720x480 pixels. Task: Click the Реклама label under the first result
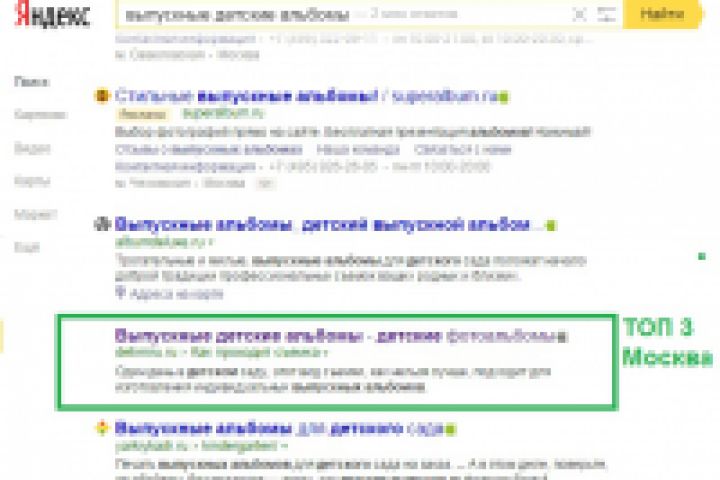142,113
